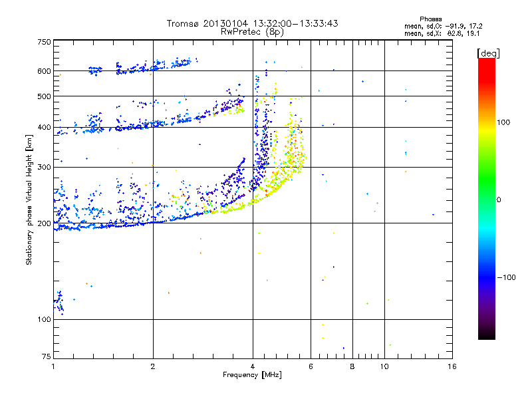The width and height of the screenshot is (532, 399).
Task: Click the 'Frequency [MHz]' axis label
Action: 252,375
